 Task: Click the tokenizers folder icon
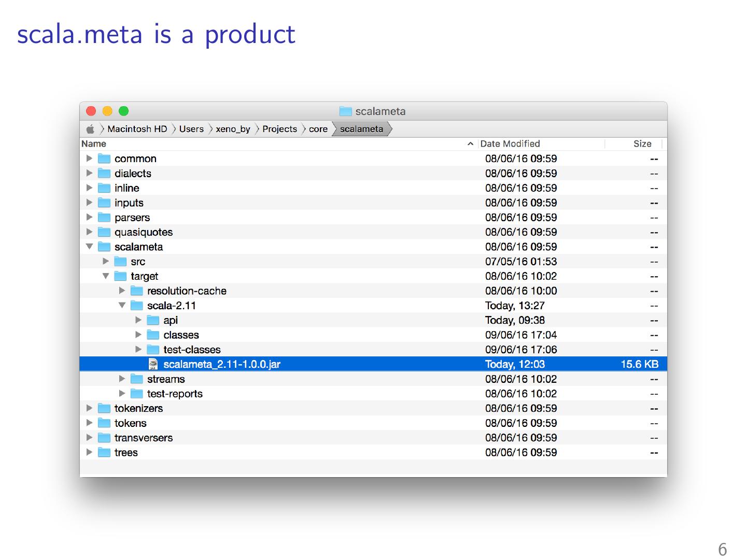point(104,408)
